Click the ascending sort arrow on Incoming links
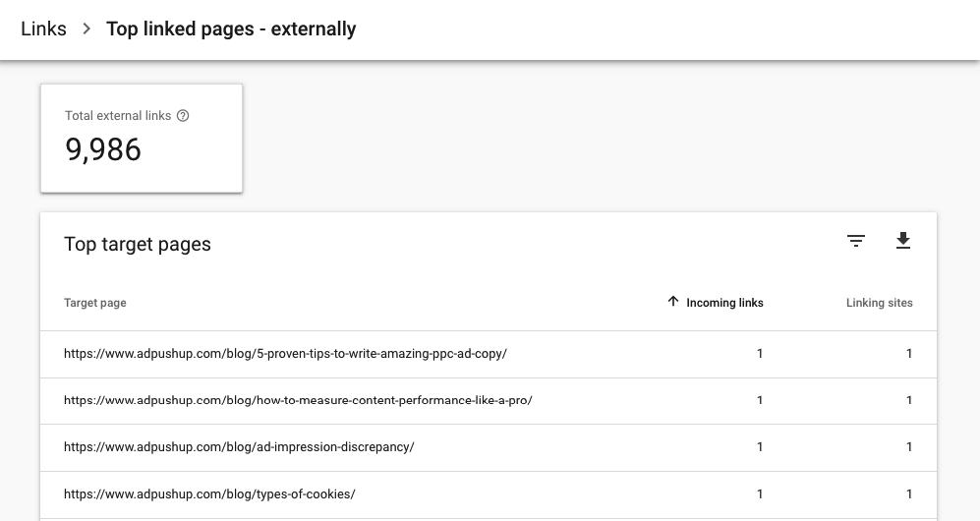The width and height of the screenshot is (980, 521). click(673, 302)
